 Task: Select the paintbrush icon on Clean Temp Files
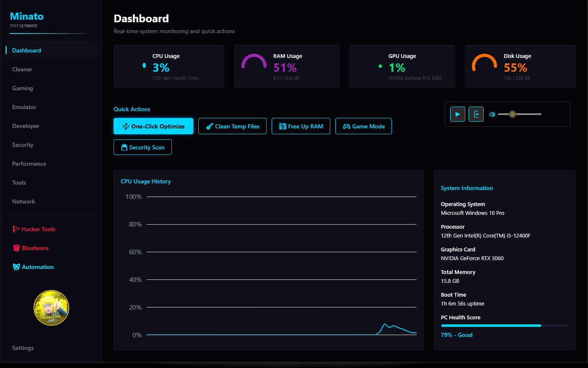(209, 126)
